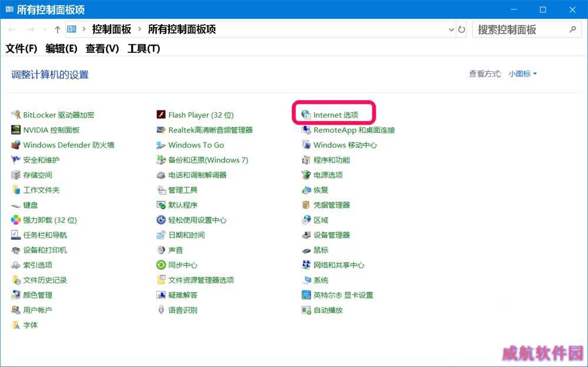Open 文件资源管理器选项 link
588x367 pixels.
pos(201,280)
